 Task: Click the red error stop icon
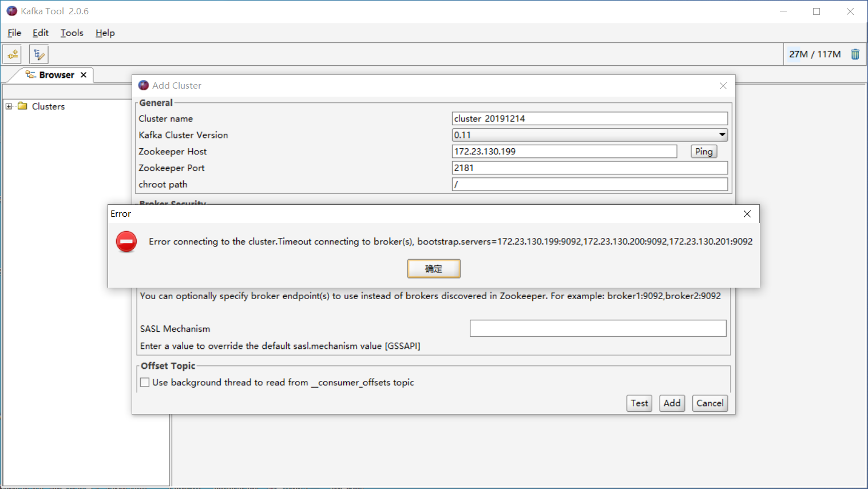point(126,241)
